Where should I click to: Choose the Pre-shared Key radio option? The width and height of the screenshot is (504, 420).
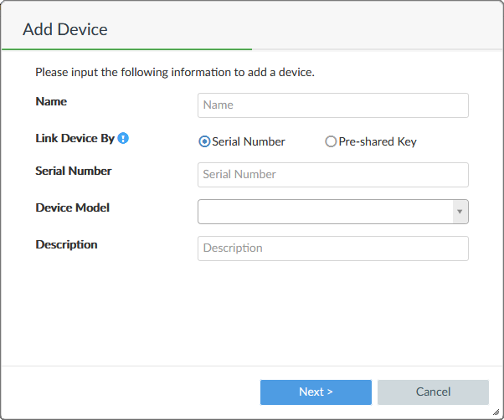point(331,141)
